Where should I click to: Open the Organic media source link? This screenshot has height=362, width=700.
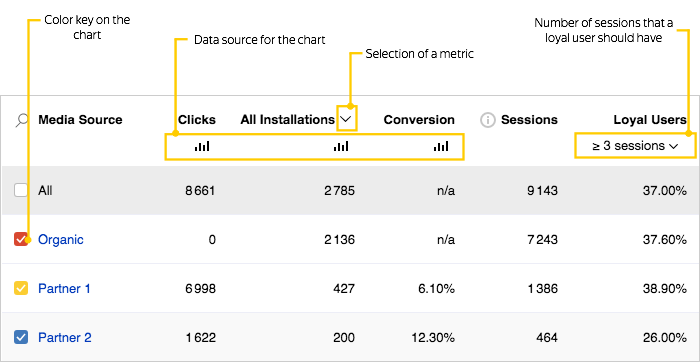pos(61,240)
